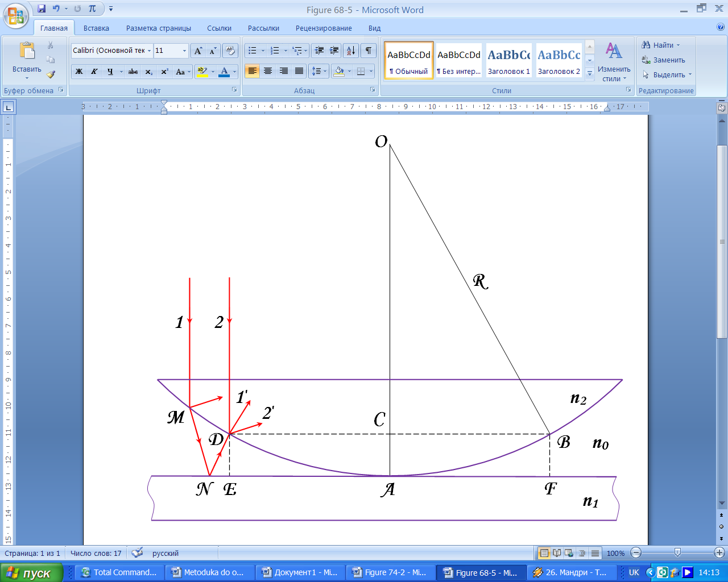
Task: Switch to Outline view
Action: [582, 553]
